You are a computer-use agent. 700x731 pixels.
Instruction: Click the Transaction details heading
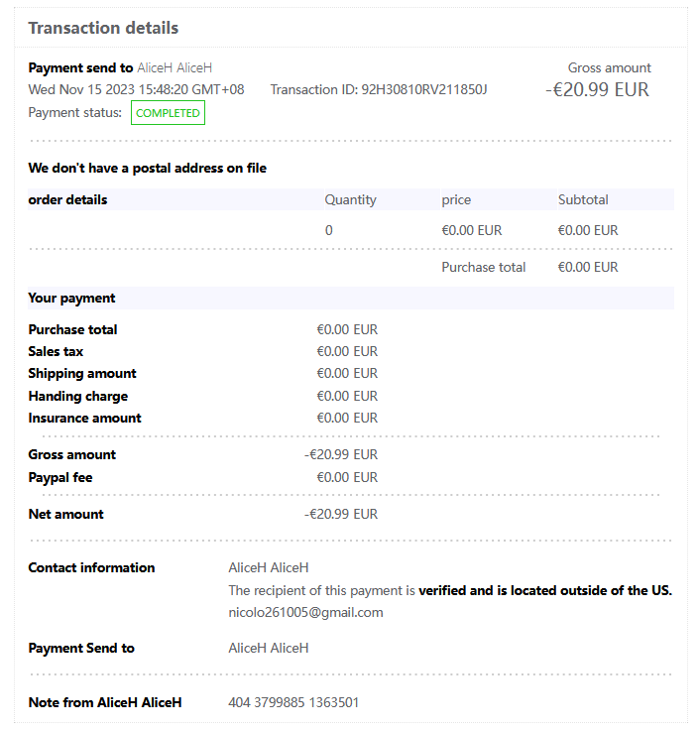[x=103, y=28]
